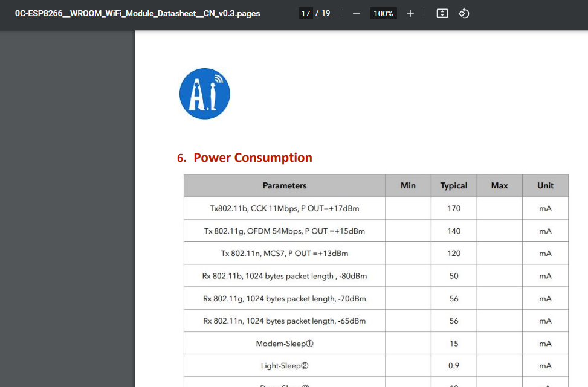The image size is (588, 387).
Task: Click the 'Unit' column header
Action: (x=545, y=185)
